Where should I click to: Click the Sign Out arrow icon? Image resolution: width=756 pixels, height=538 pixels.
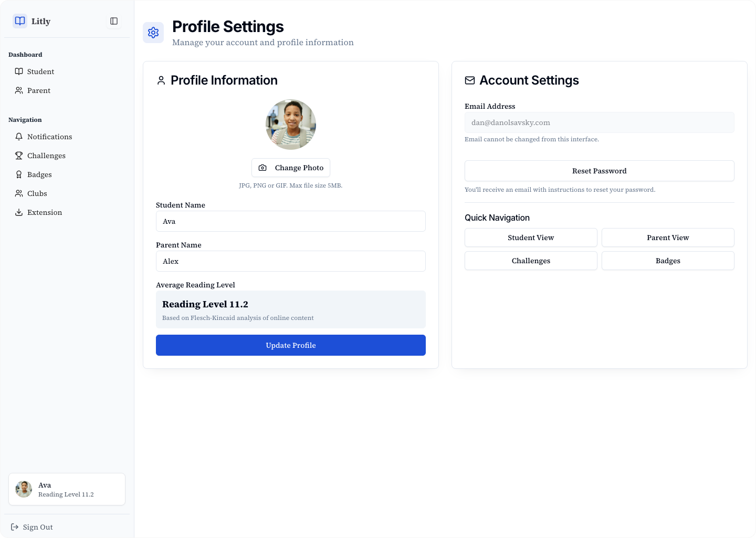tap(15, 527)
